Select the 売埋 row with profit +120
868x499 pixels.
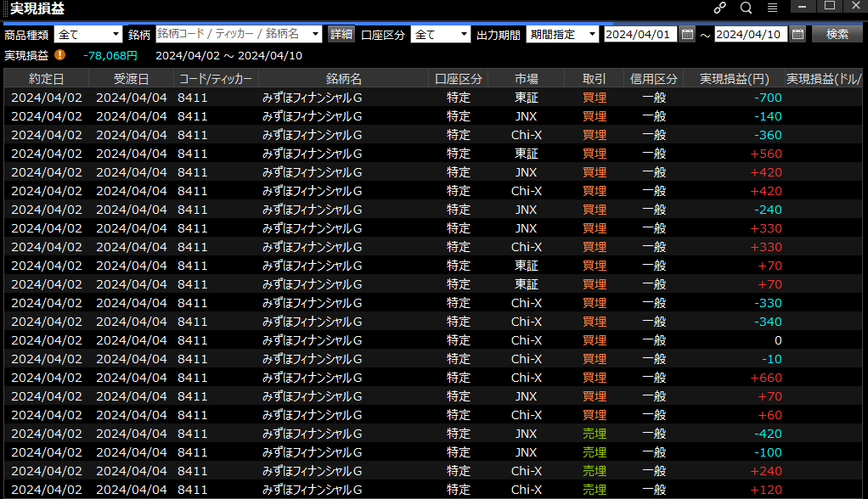tap(433, 490)
